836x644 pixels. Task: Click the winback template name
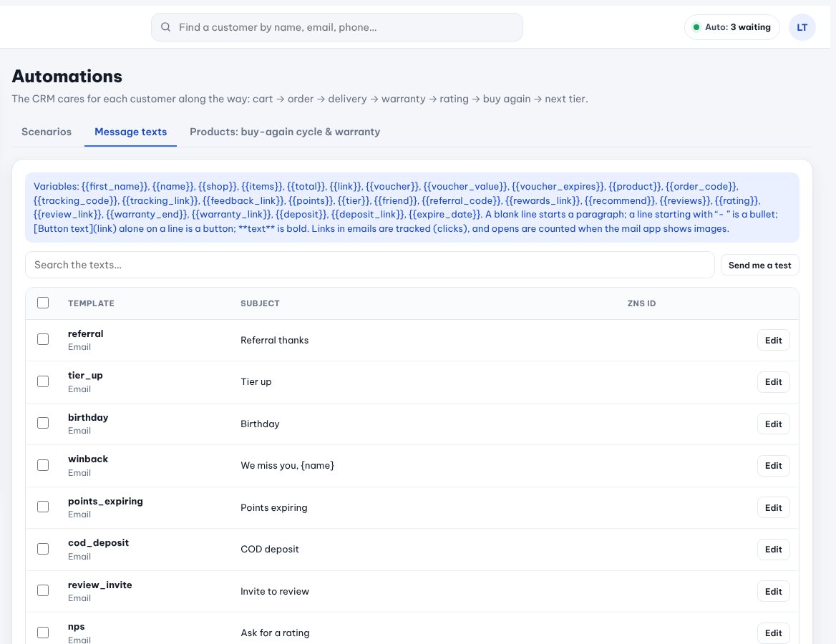pyautogui.click(x=88, y=459)
